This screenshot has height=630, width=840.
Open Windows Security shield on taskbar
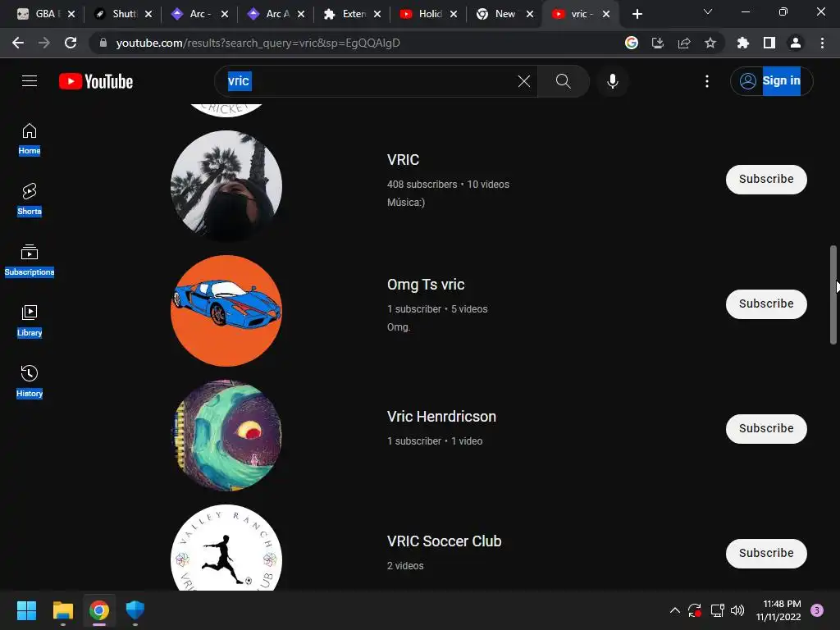tap(135, 610)
